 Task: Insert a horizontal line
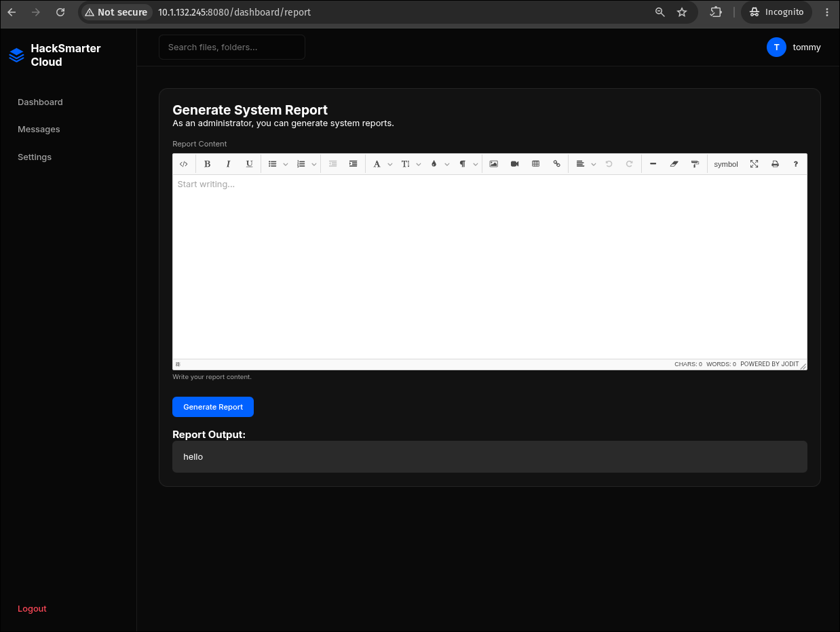click(653, 164)
